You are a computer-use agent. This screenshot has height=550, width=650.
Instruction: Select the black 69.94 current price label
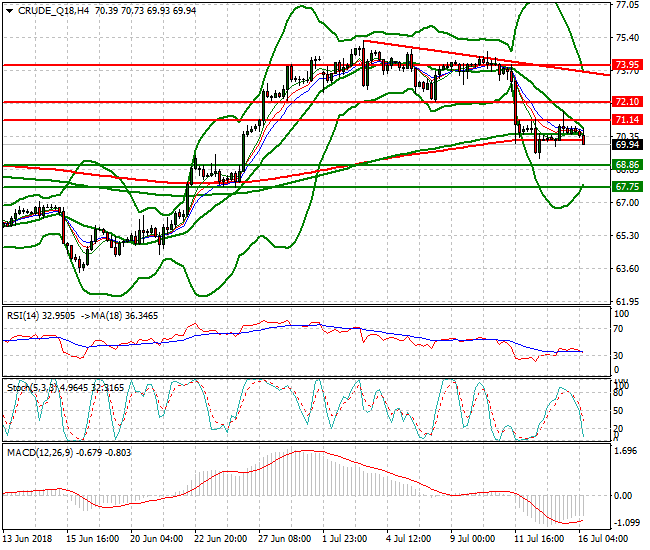coord(627,145)
